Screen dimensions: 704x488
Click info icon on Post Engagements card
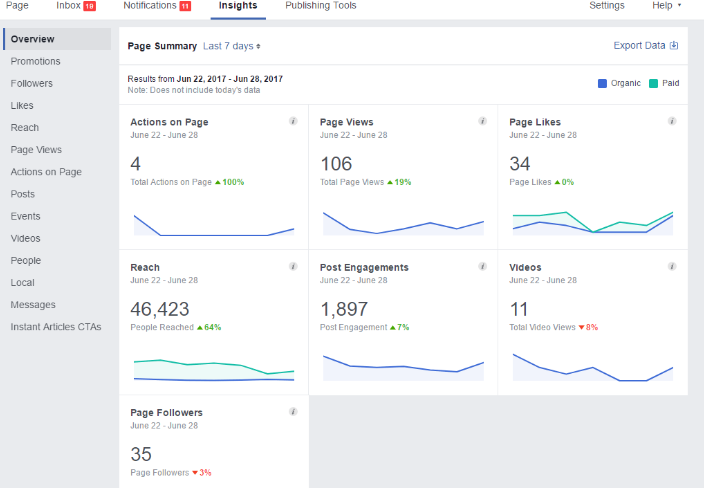483,267
